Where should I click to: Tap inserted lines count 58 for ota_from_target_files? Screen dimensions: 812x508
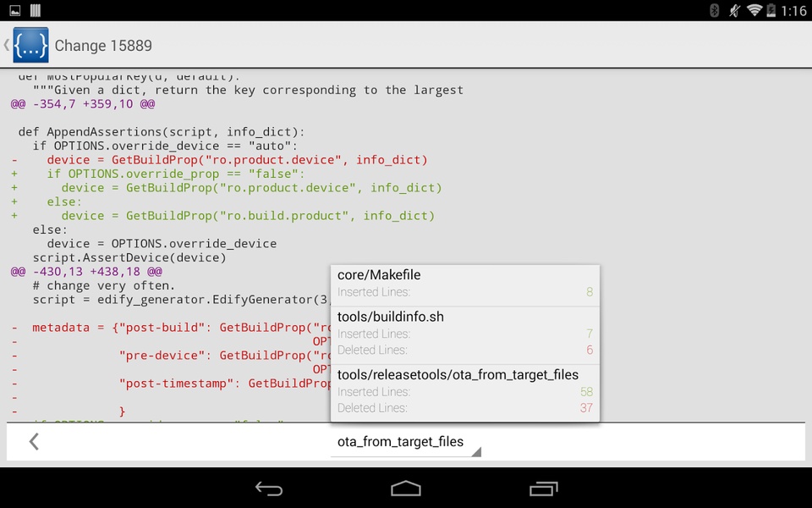click(x=586, y=392)
